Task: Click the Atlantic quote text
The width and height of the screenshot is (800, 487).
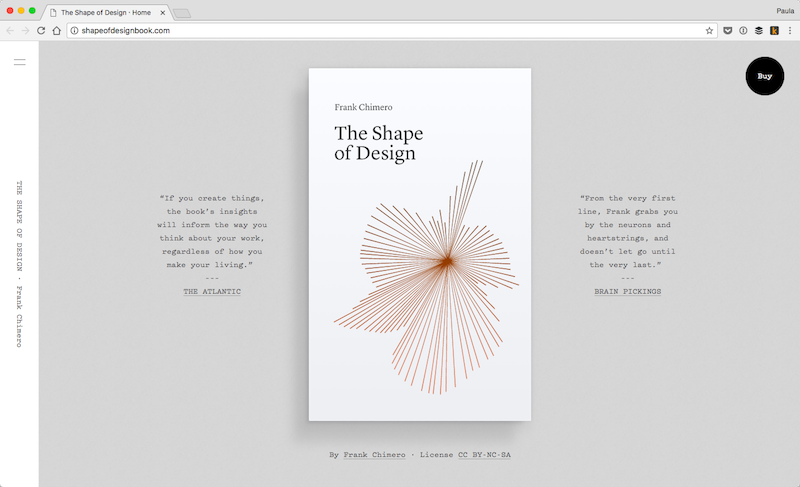Action: tap(212, 232)
